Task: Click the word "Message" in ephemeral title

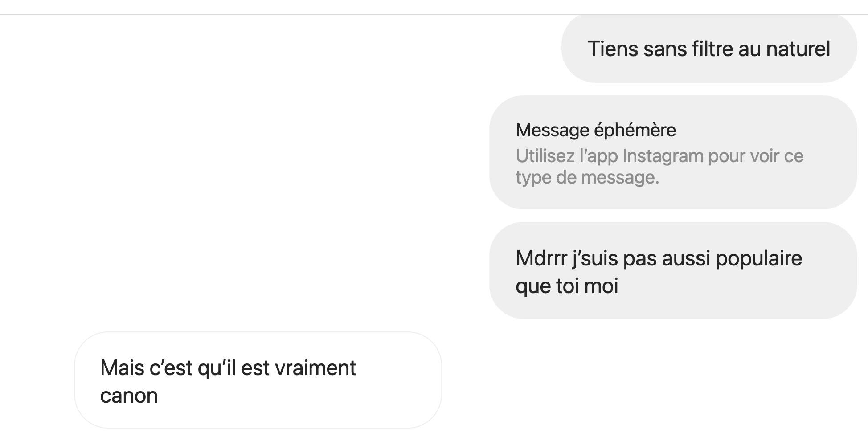Action: [552, 130]
